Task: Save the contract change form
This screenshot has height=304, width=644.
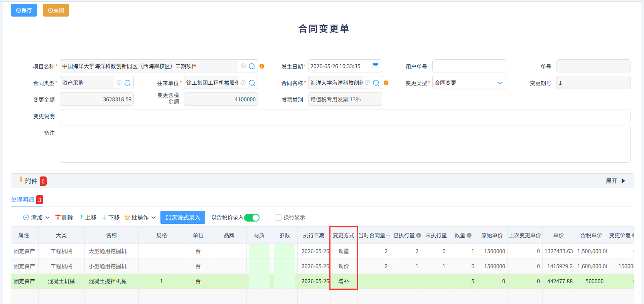Action: click(24, 10)
